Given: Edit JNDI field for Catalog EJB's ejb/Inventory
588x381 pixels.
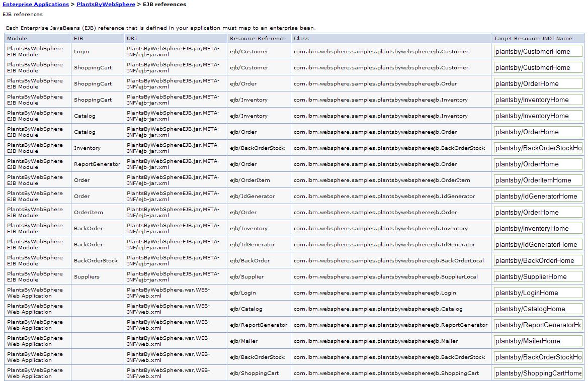Looking at the screenshot, I should click(x=538, y=116).
